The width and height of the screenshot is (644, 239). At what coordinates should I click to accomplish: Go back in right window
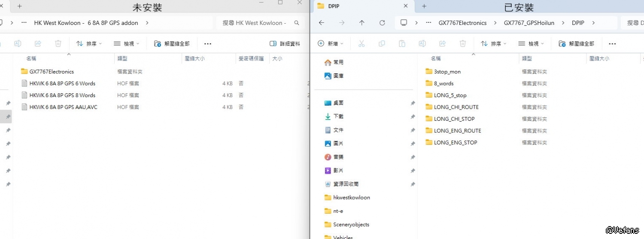[x=321, y=23]
